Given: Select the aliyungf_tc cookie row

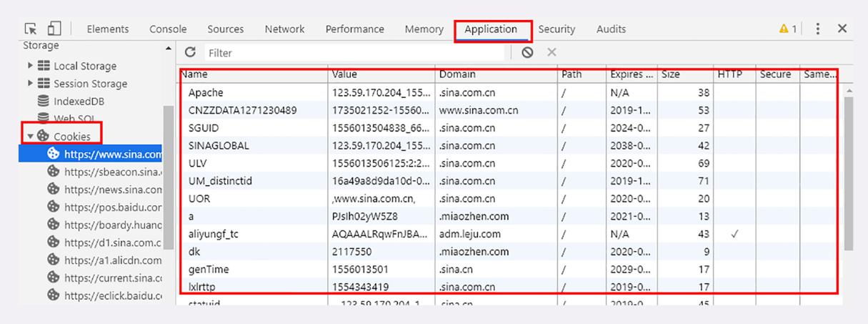Looking at the screenshot, I should click(x=508, y=234).
